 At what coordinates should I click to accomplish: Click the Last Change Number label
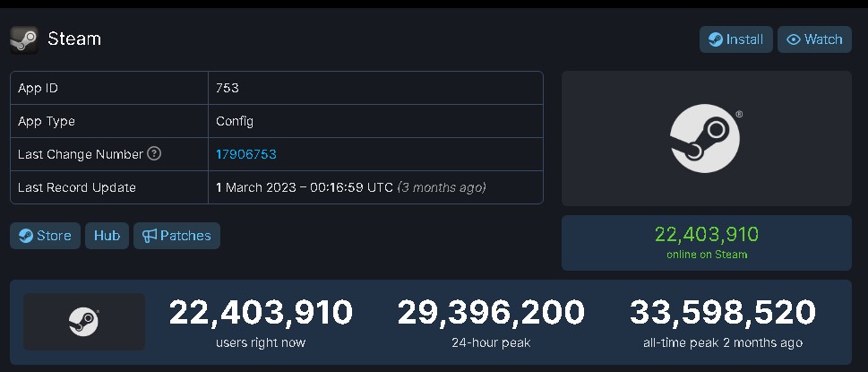[x=81, y=154]
